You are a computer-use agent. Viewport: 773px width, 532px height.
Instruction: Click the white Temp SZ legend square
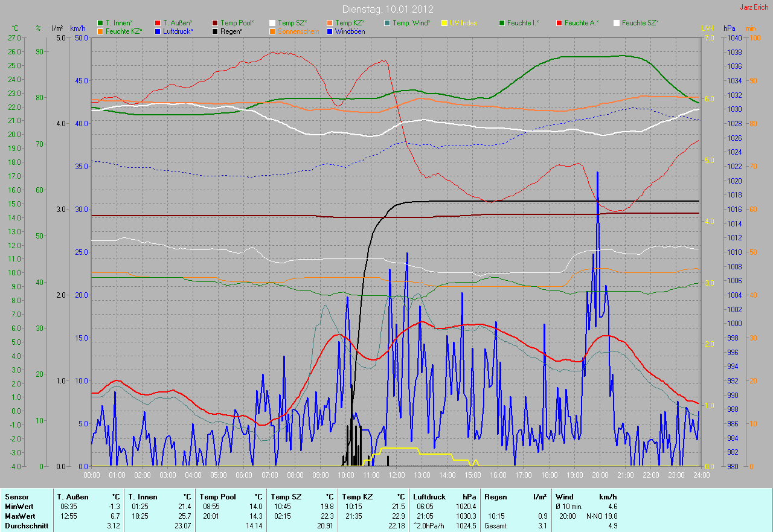pos(272,23)
